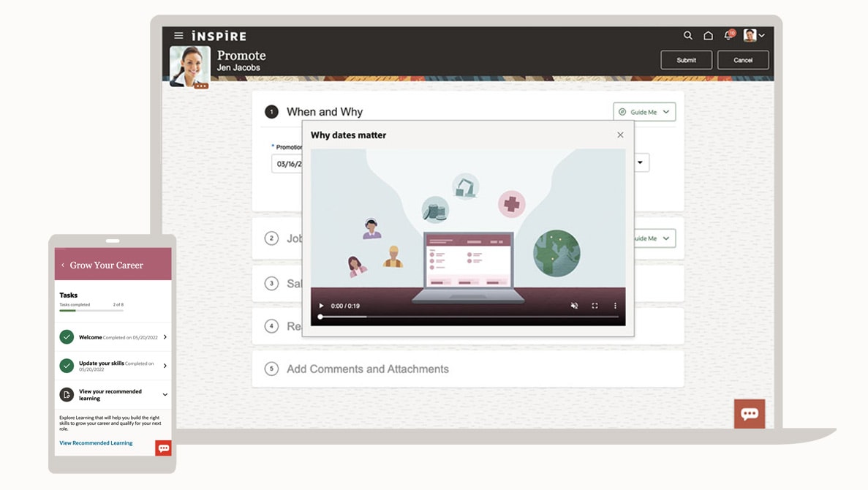Click the search magnifier icon
The height and width of the screenshot is (490, 868).
(x=687, y=35)
